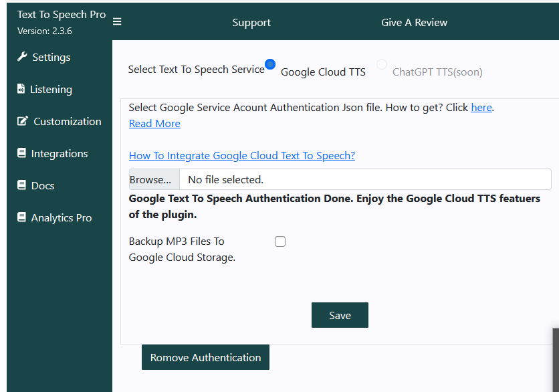
Task: Click the Text To Speech Pro title
Action: (x=62, y=14)
